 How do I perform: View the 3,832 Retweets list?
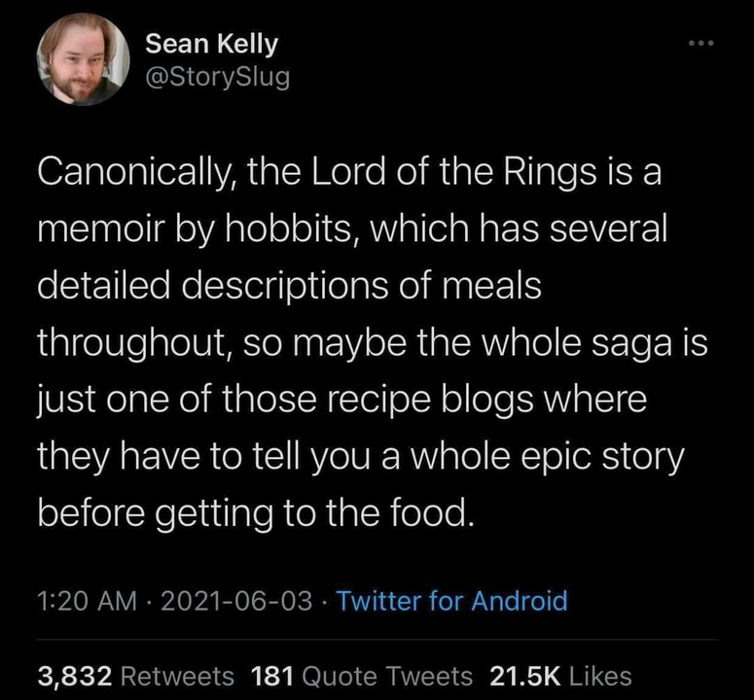point(135,676)
